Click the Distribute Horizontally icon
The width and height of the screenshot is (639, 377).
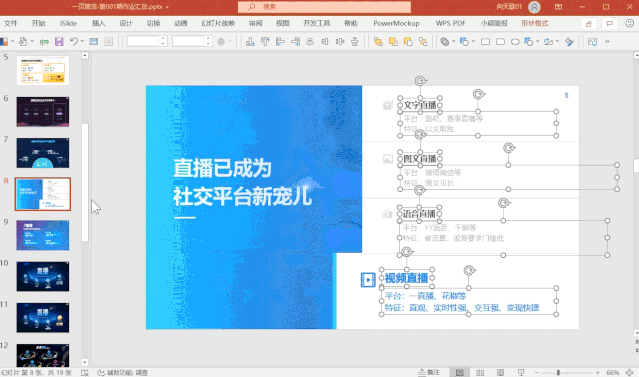click(x=340, y=42)
